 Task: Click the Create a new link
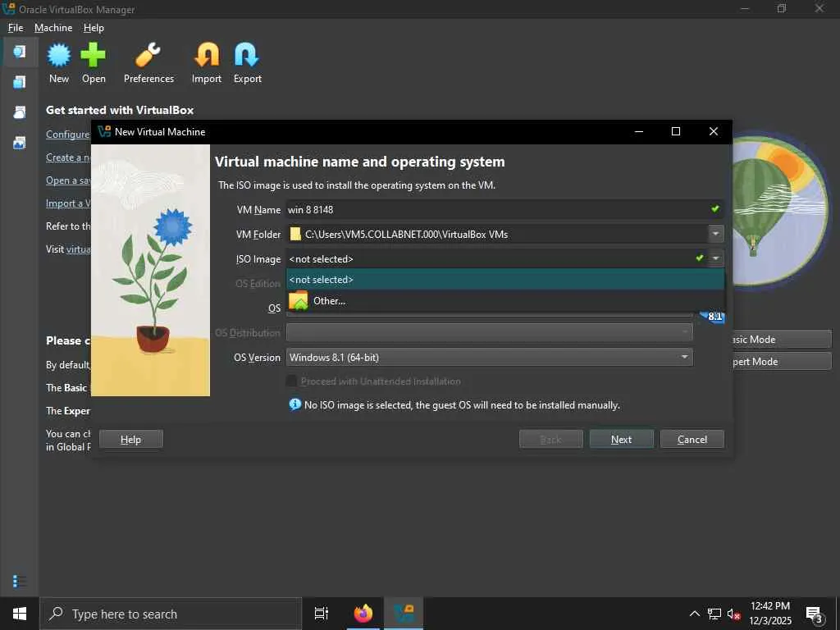click(x=68, y=157)
